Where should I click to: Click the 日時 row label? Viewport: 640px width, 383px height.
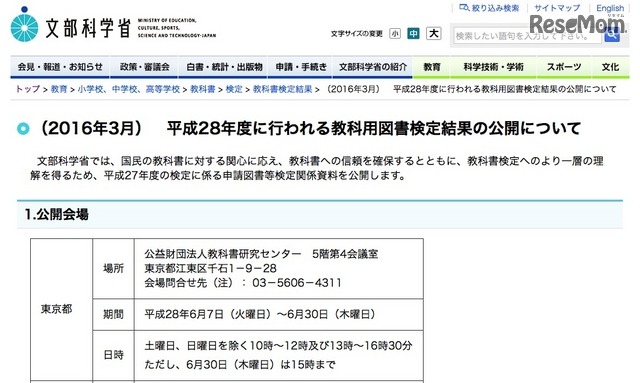coord(113,355)
